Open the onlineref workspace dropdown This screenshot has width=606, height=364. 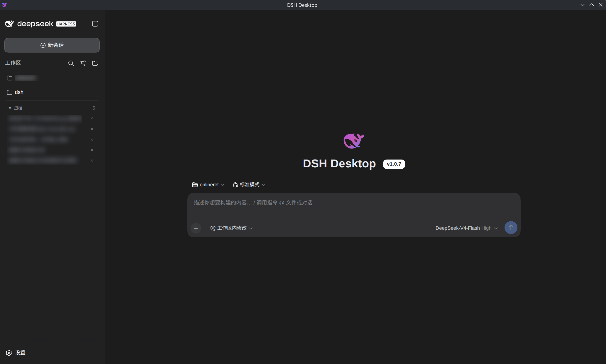point(208,185)
